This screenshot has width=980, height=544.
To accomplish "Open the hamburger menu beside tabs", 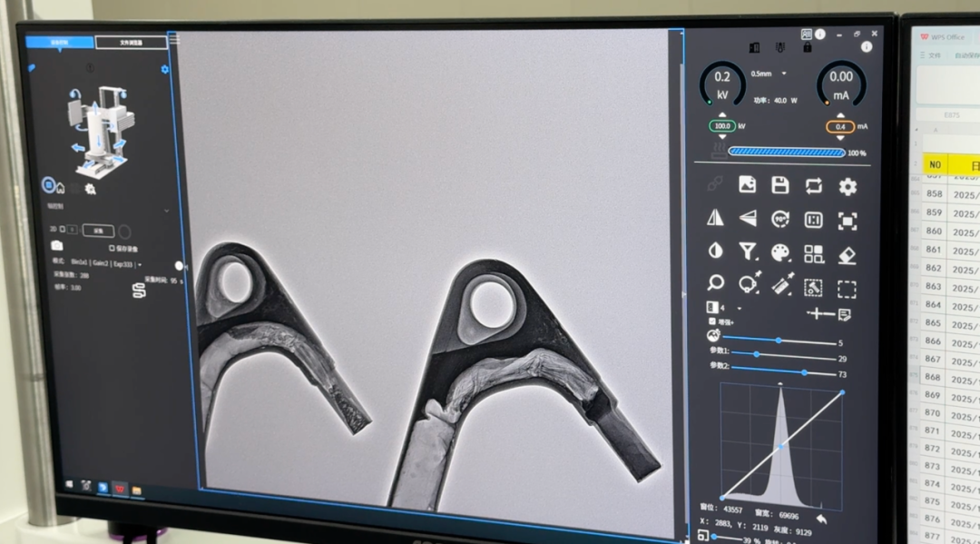I will [175, 40].
